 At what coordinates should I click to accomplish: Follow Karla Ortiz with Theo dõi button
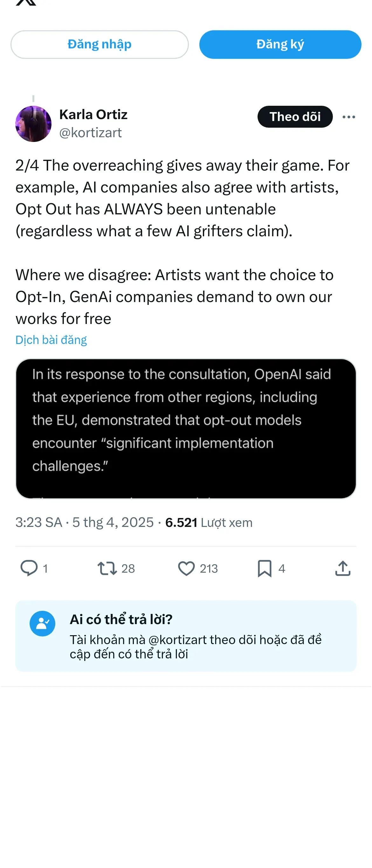click(x=295, y=117)
